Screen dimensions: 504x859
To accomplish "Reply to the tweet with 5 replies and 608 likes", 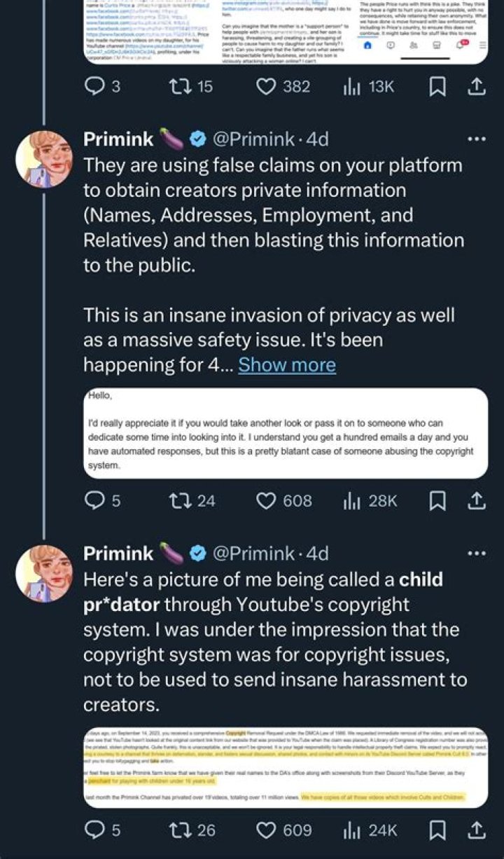I will [x=94, y=500].
